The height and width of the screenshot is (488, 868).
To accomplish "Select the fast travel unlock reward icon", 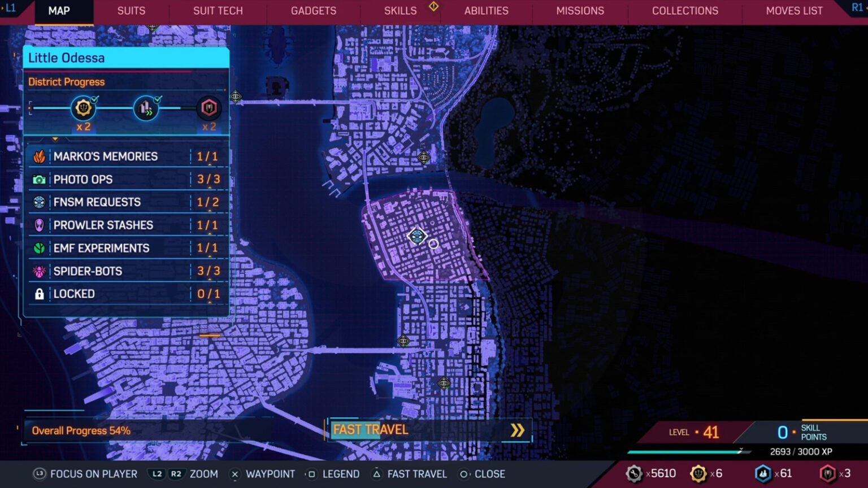I will click(x=146, y=107).
